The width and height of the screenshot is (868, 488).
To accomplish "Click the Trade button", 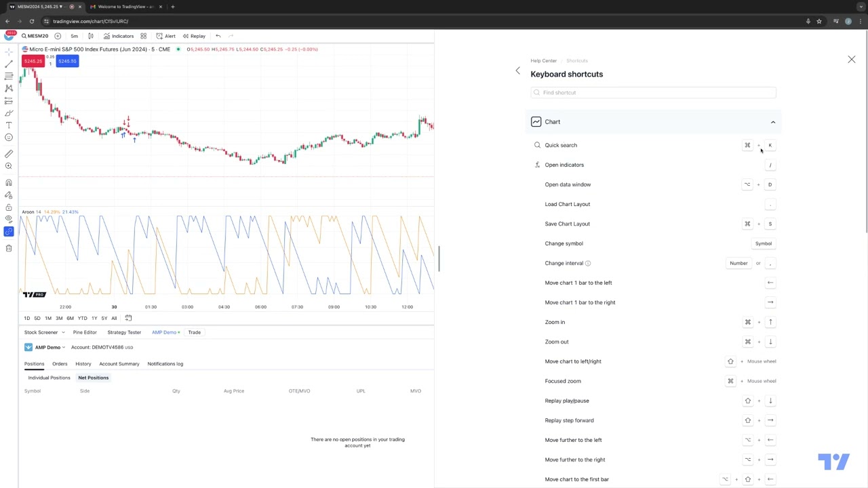I will pos(194,332).
